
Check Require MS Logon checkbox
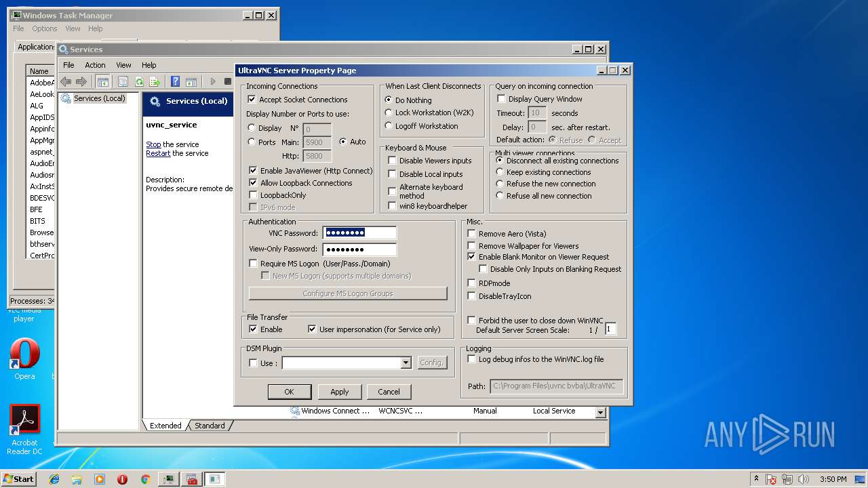click(253, 264)
